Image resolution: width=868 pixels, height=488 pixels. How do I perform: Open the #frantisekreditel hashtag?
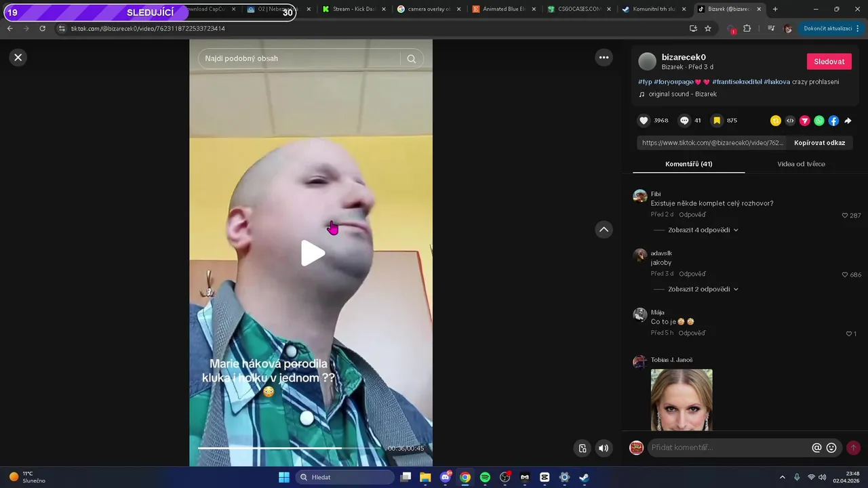tap(736, 82)
